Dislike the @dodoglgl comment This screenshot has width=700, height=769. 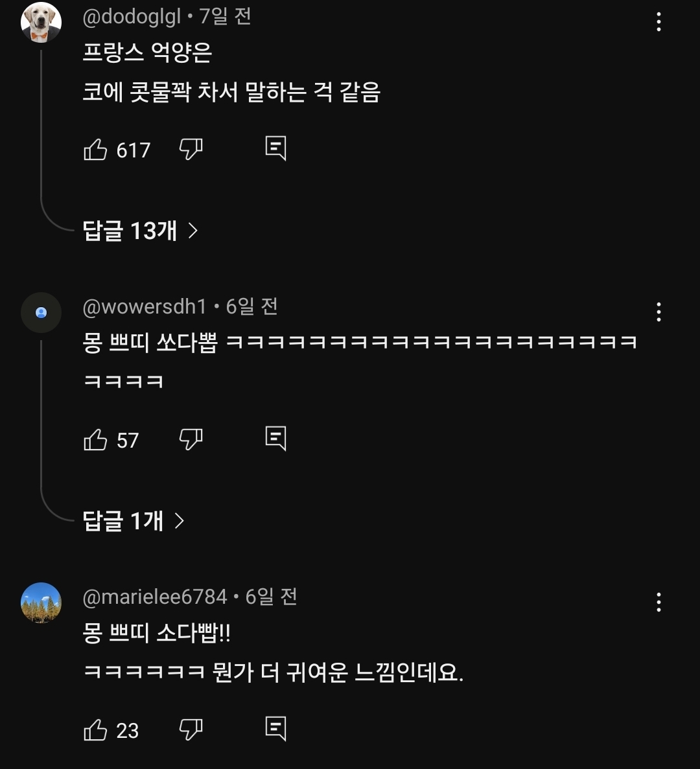191,149
